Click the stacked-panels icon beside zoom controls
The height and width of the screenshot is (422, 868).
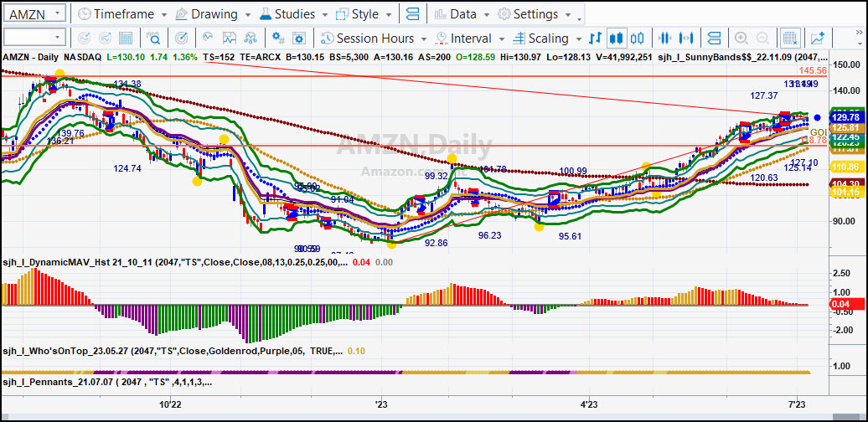(x=714, y=39)
